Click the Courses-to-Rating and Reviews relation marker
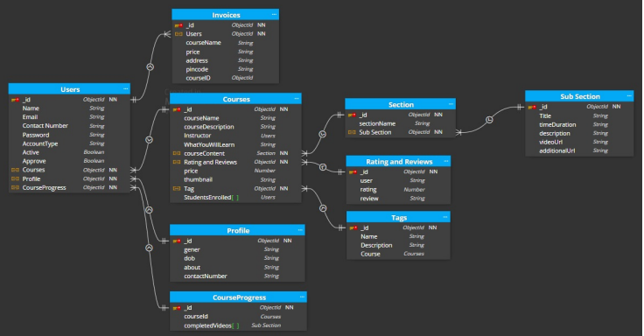This screenshot has width=644, height=336. pyautogui.click(x=323, y=167)
